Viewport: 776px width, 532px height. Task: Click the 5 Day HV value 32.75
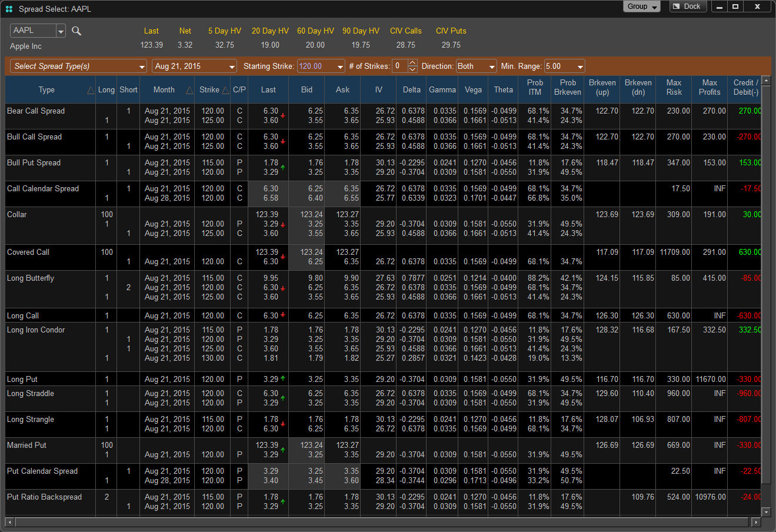point(225,45)
